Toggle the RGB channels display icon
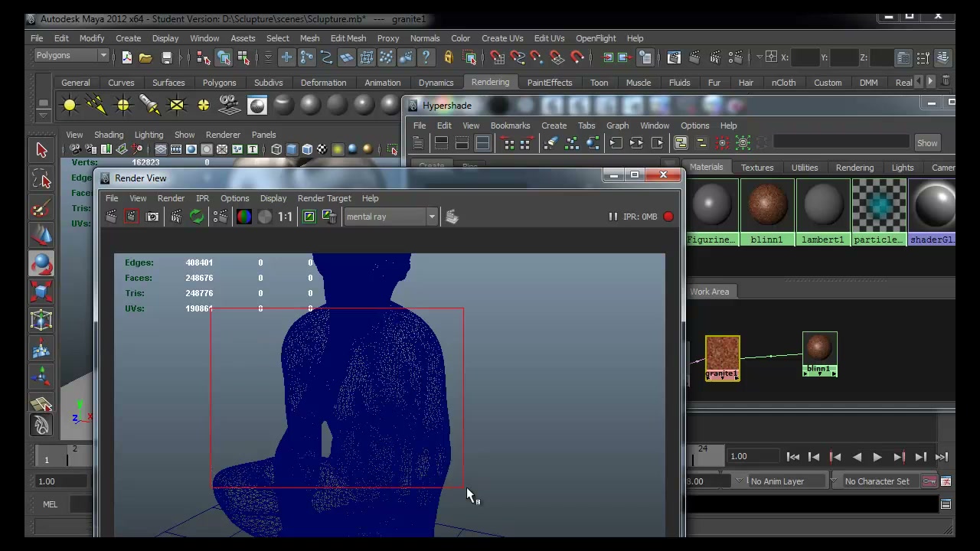 tap(243, 217)
